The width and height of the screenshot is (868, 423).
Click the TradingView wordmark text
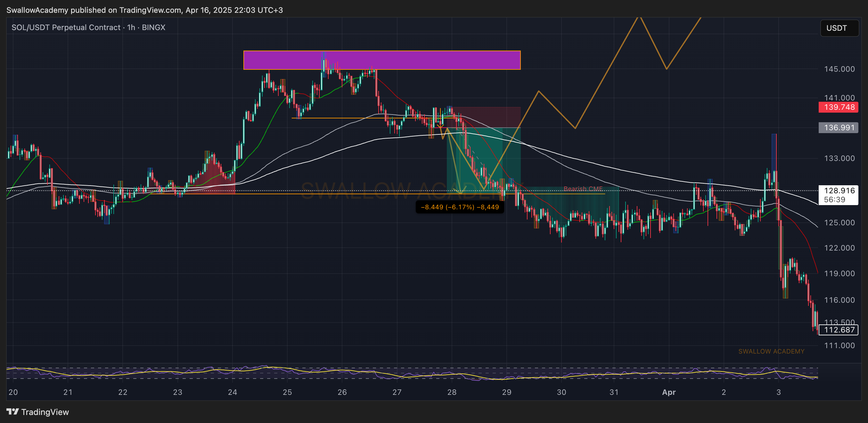[45, 412]
